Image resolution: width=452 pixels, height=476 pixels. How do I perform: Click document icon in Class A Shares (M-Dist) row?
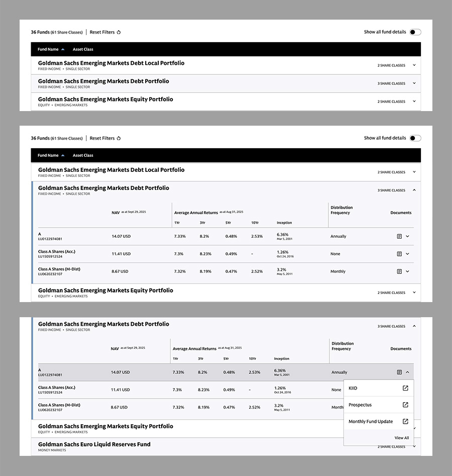pyautogui.click(x=399, y=271)
